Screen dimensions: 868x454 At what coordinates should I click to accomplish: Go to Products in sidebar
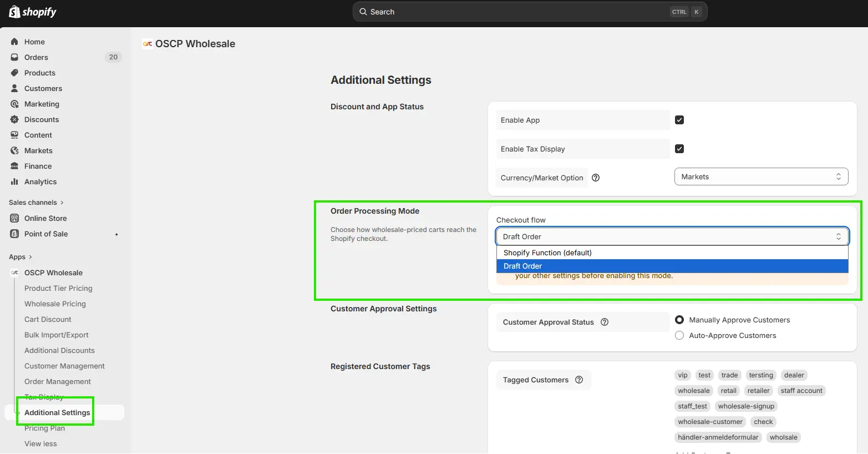[x=40, y=73]
